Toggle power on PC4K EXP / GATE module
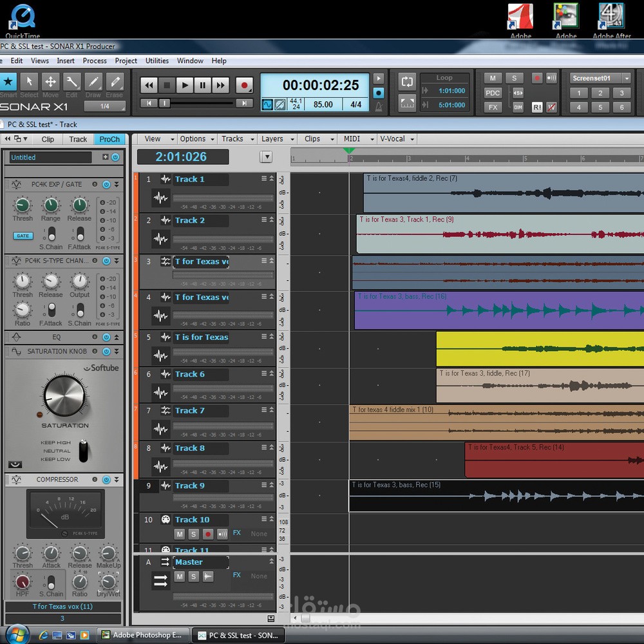 (x=106, y=184)
